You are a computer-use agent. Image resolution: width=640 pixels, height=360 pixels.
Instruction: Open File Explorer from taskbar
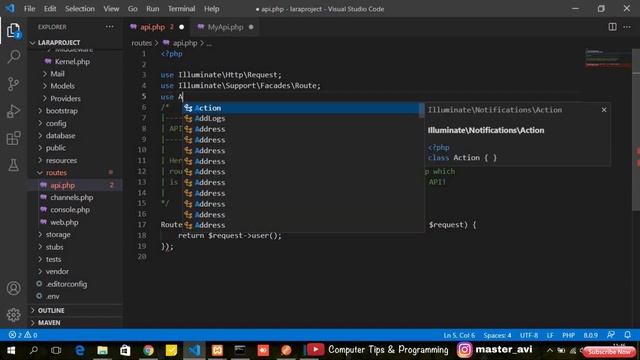click(102, 350)
